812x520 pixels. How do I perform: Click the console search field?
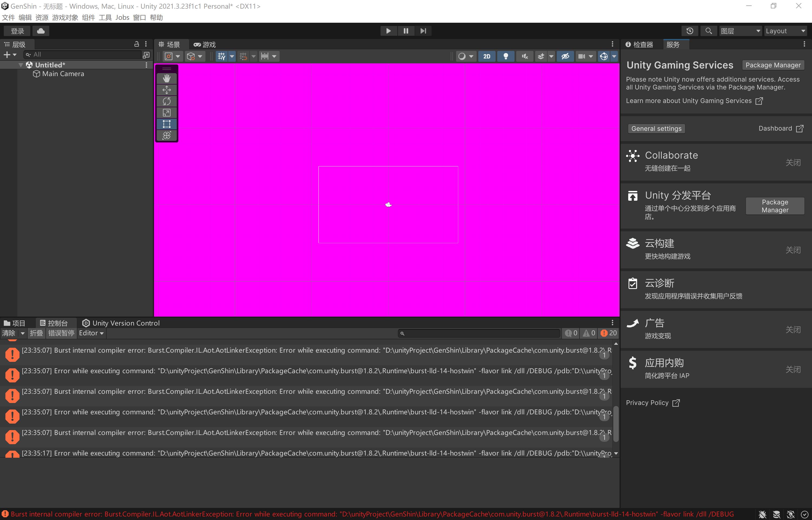pyautogui.click(x=479, y=333)
